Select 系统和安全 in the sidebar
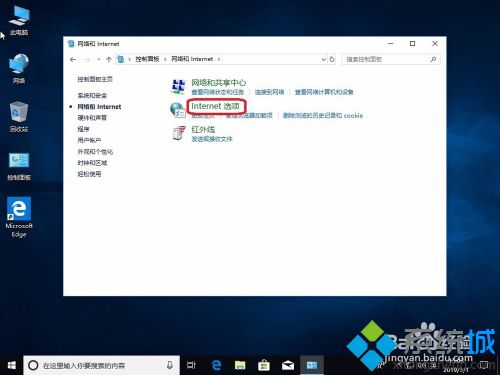Viewport: 500px width, 375px height. (x=92, y=95)
